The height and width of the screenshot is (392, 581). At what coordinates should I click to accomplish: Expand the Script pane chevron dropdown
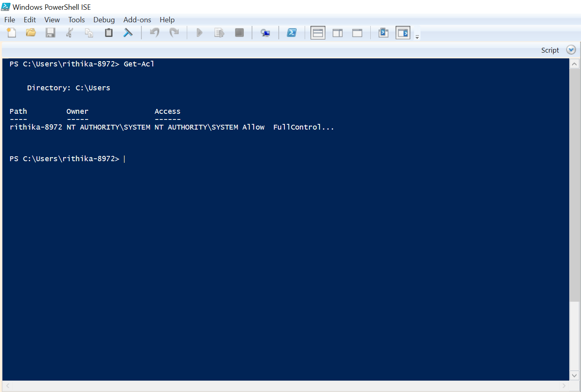coord(571,49)
